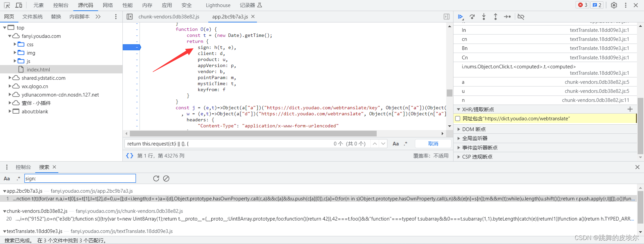
Task: Toggle match case Aa in find bar
Action: 395,144
